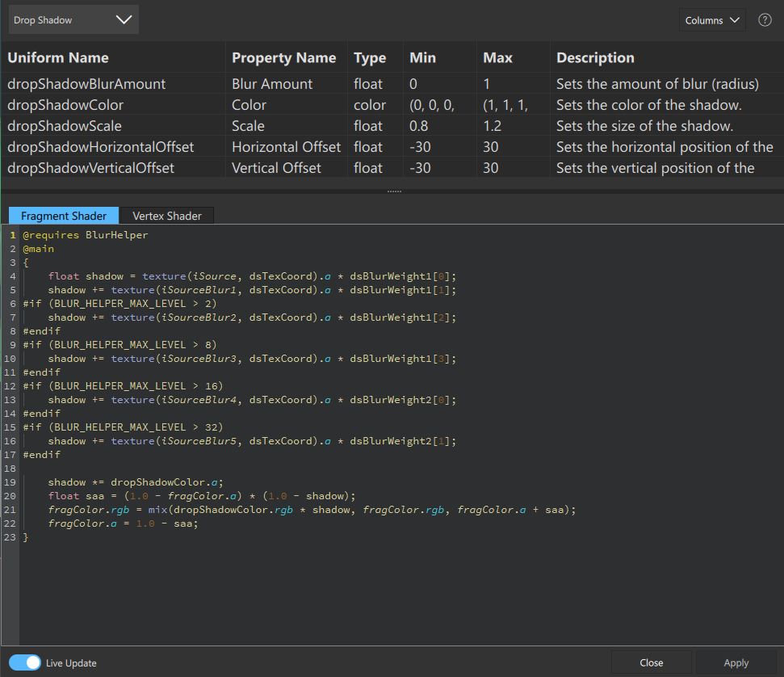This screenshot has height=677, width=784.
Task: Click the splitter handle between the panels
Action: [x=393, y=190]
